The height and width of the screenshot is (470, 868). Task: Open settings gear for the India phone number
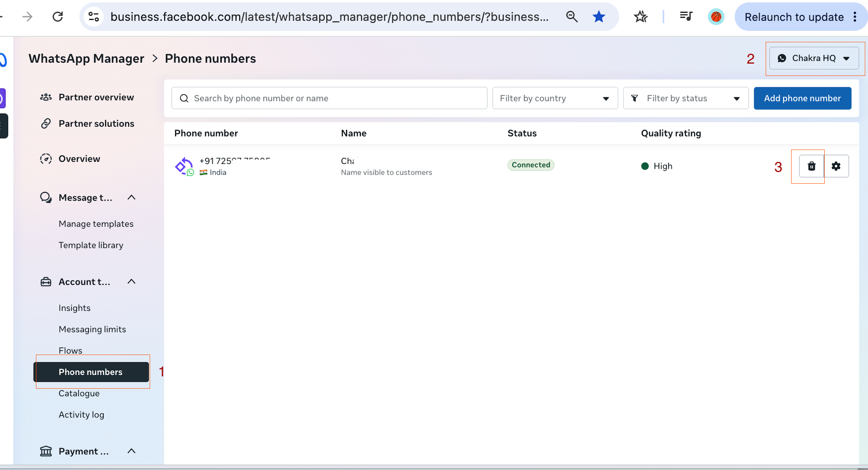tap(836, 166)
